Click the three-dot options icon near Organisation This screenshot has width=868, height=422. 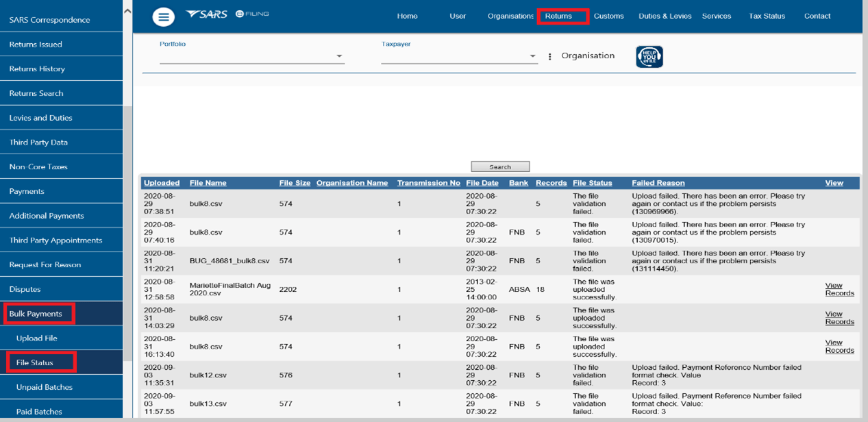pyautogui.click(x=549, y=57)
